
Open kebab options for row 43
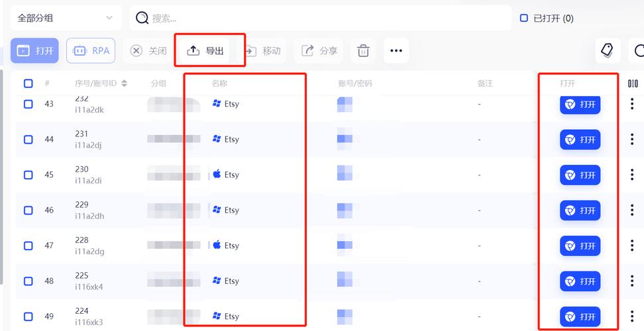(632, 104)
